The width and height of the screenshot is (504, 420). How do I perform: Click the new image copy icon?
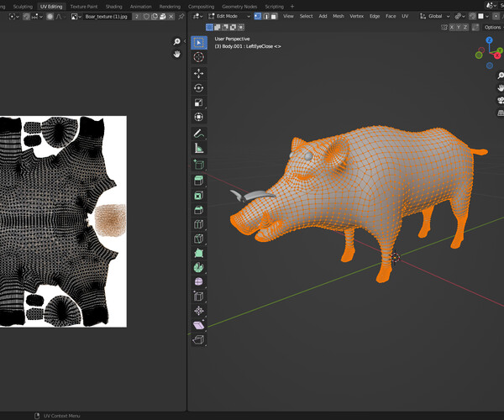pos(155,17)
